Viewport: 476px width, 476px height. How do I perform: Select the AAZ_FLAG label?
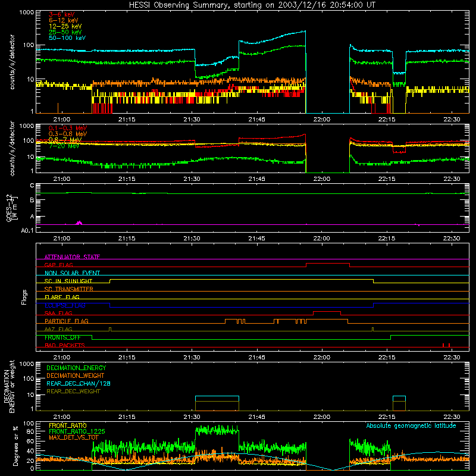pos(58,329)
